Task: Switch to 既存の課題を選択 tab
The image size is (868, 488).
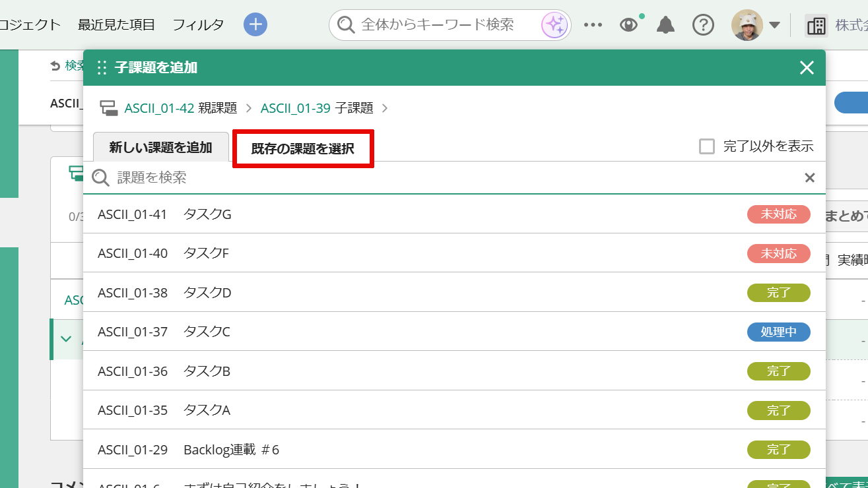Action: tap(303, 148)
